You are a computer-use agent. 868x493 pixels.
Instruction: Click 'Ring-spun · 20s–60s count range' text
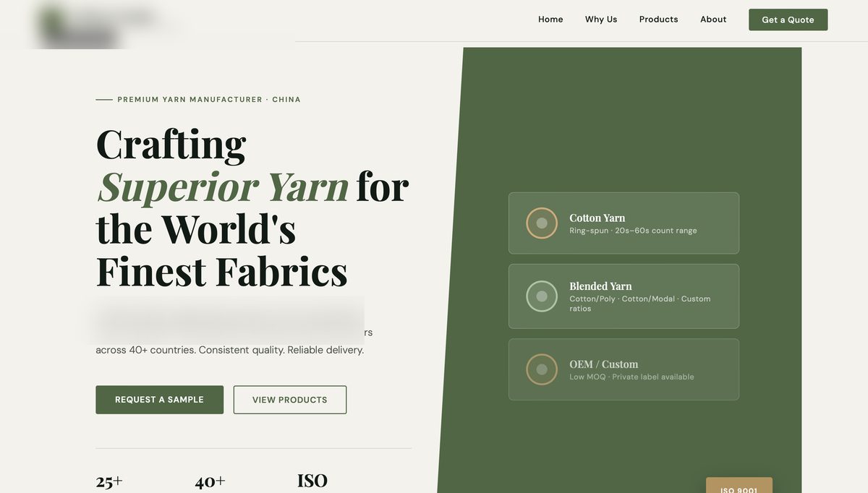click(633, 231)
